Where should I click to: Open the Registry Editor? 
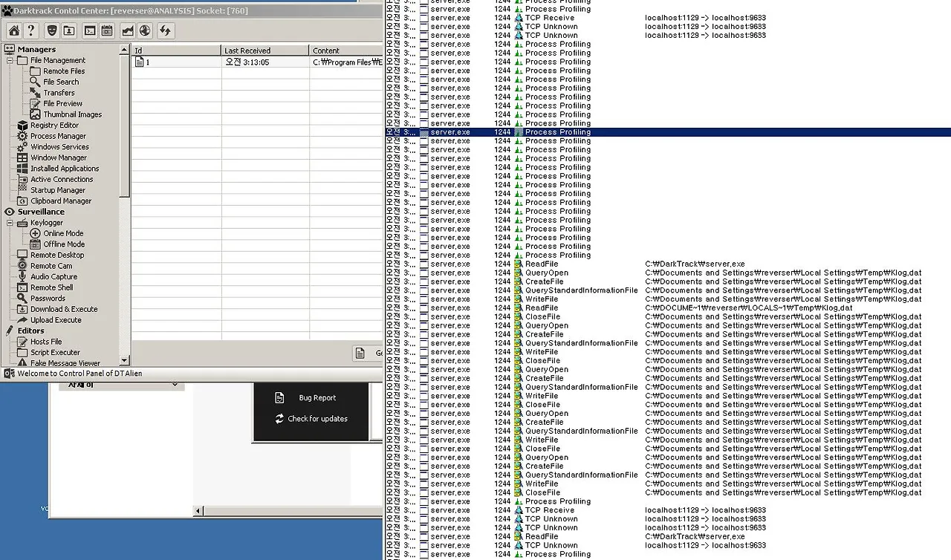54,126
